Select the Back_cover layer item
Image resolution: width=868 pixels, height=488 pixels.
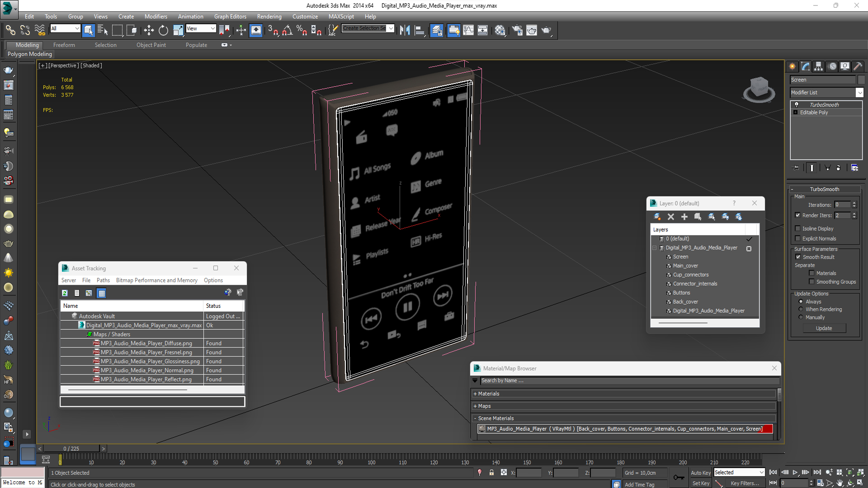pyautogui.click(x=685, y=302)
